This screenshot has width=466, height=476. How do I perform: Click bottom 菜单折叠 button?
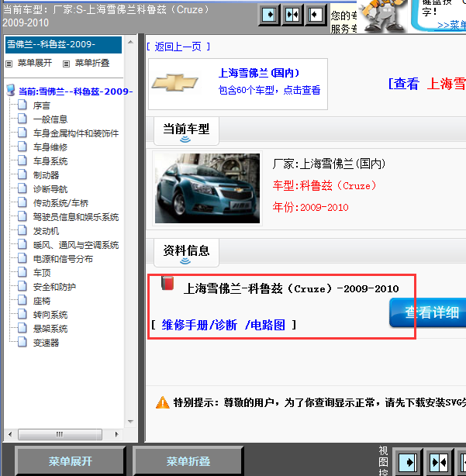188,461
